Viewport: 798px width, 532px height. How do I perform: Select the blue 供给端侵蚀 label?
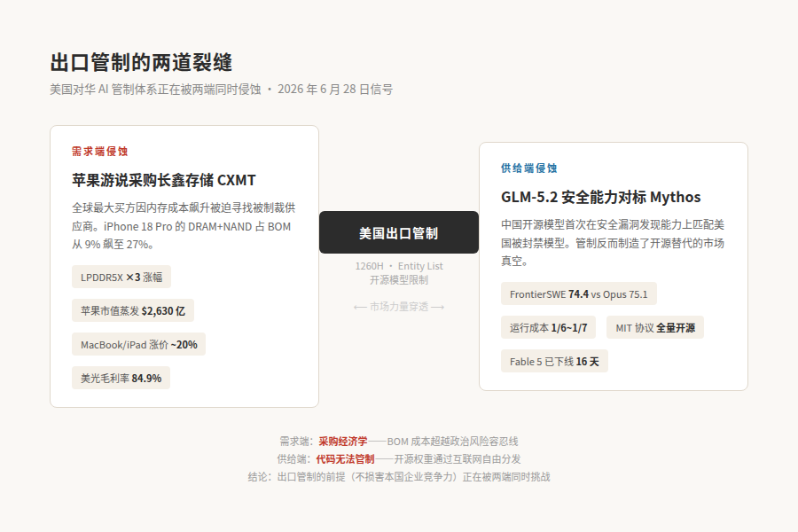point(528,168)
